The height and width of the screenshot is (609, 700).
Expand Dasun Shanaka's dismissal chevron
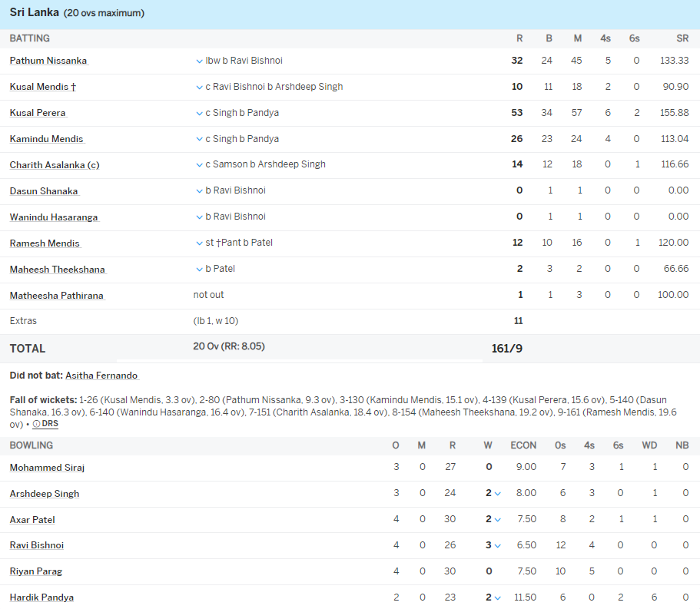tap(200, 191)
